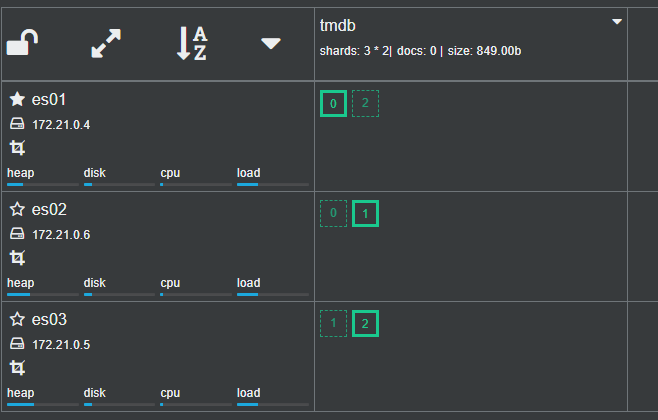Screen dimensions: 658x420
Task: Select replica shard 2 on es01
Action: (365, 103)
